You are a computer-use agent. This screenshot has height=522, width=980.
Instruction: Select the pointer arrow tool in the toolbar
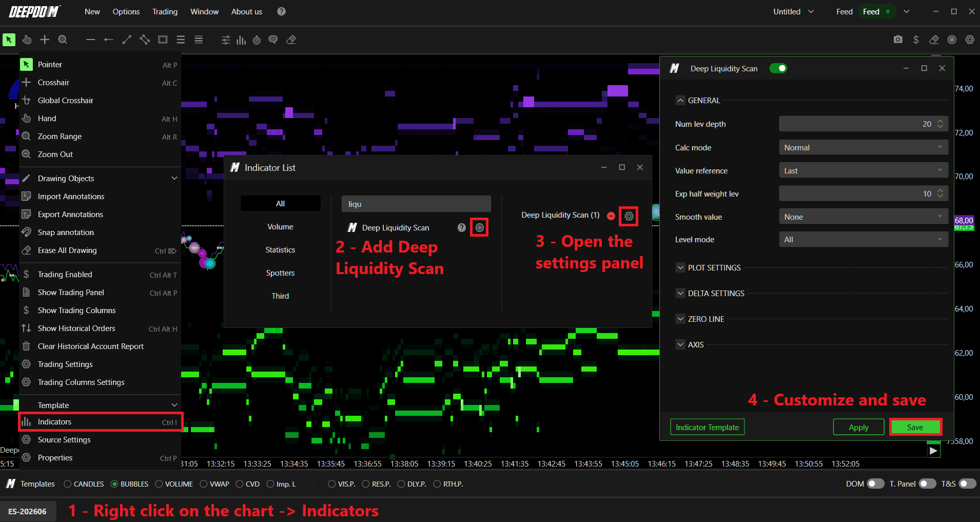tap(9, 40)
